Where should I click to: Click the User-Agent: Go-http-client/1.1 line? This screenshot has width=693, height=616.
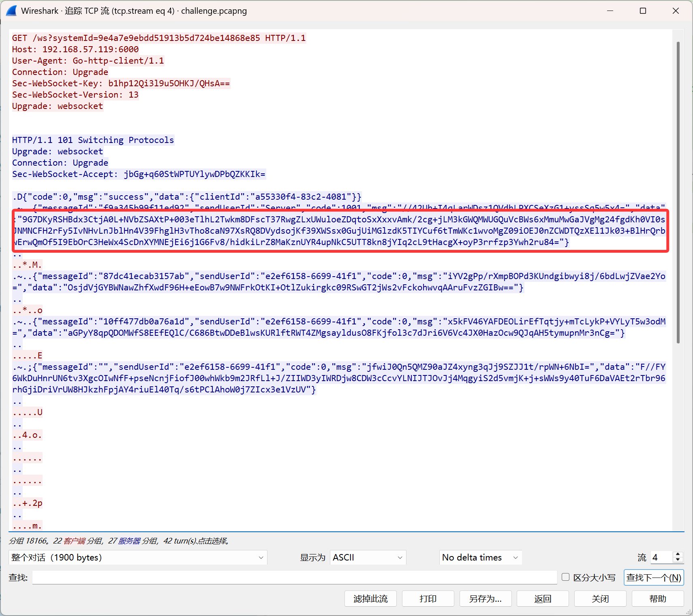coord(88,61)
